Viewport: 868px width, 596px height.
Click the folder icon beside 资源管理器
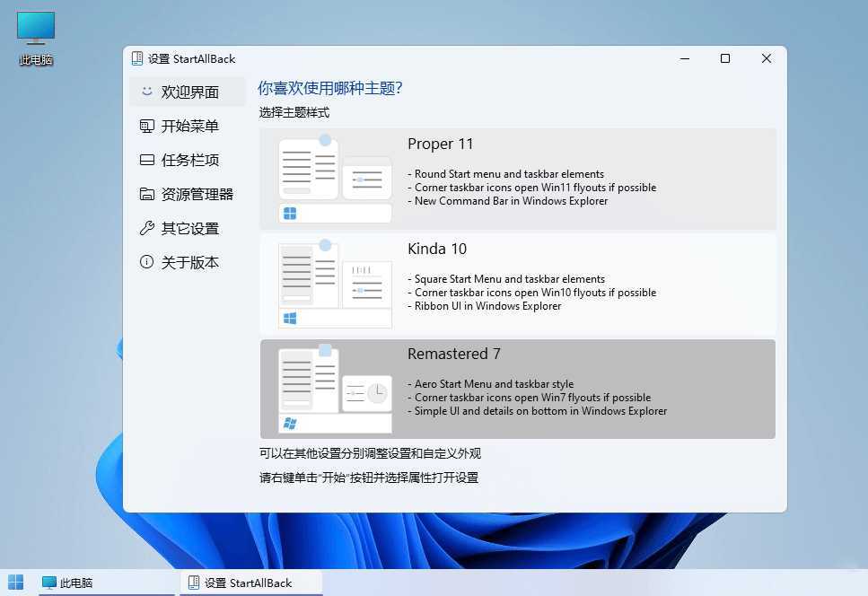[x=146, y=195]
